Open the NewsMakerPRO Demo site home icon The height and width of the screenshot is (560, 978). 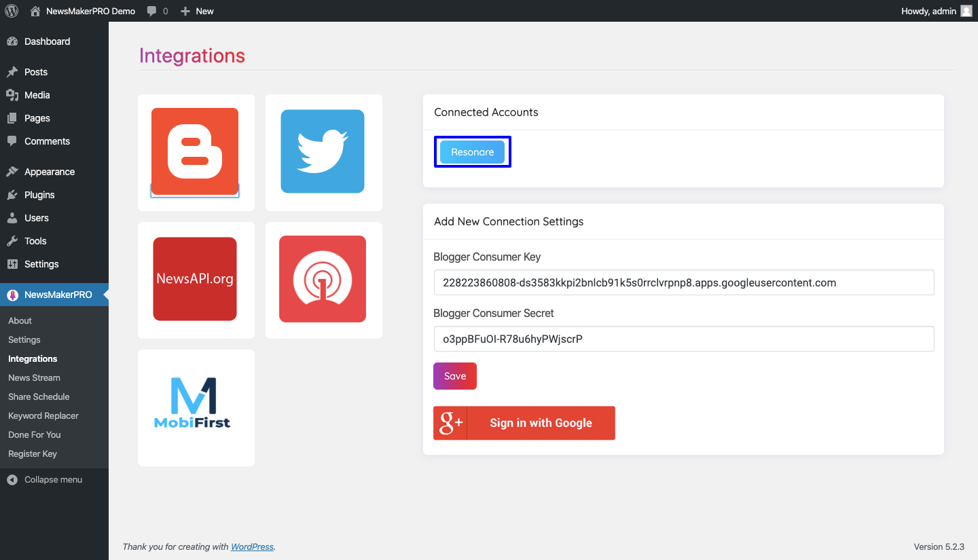(35, 11)
